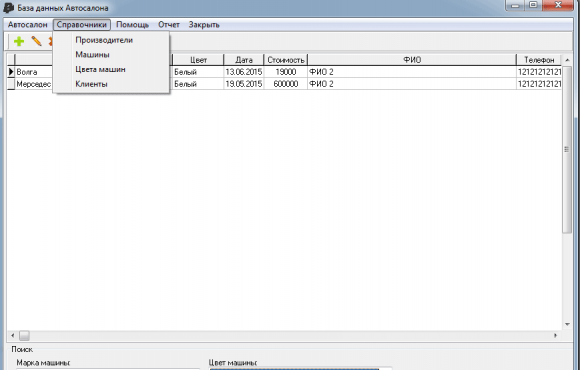Image resolution: width=580 pixels, height=370 pixels.
Task: Choose Машины from the Справочники menu
Action: [x=92, y=55]
